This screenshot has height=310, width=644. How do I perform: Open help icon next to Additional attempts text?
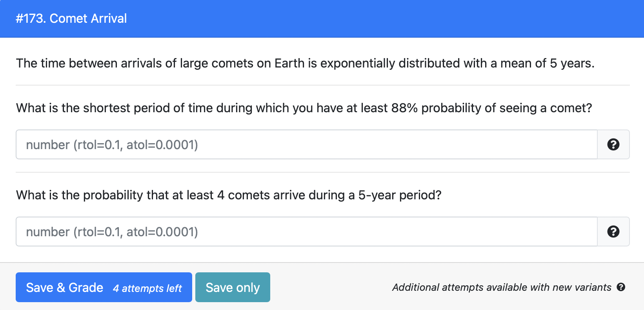pyautogui.click(x=621, y=287)
